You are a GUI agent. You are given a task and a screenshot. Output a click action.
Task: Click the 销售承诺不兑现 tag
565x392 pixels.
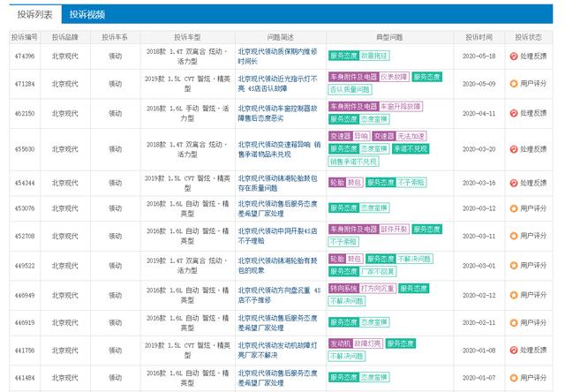point(354,162)
